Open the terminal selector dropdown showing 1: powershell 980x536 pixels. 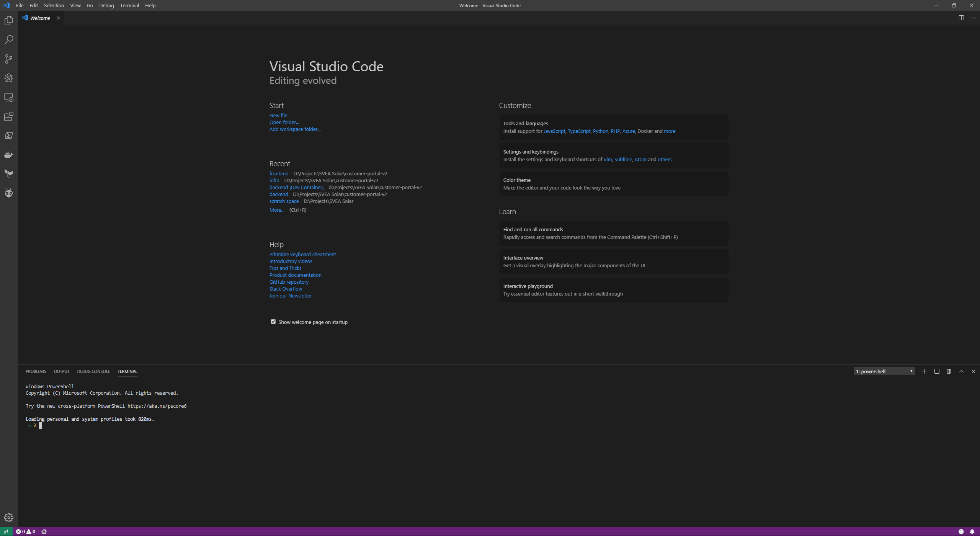point(884,371)
